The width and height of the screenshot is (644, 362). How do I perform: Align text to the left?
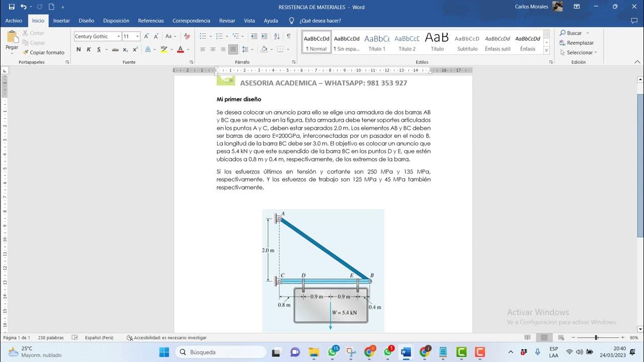203,49
